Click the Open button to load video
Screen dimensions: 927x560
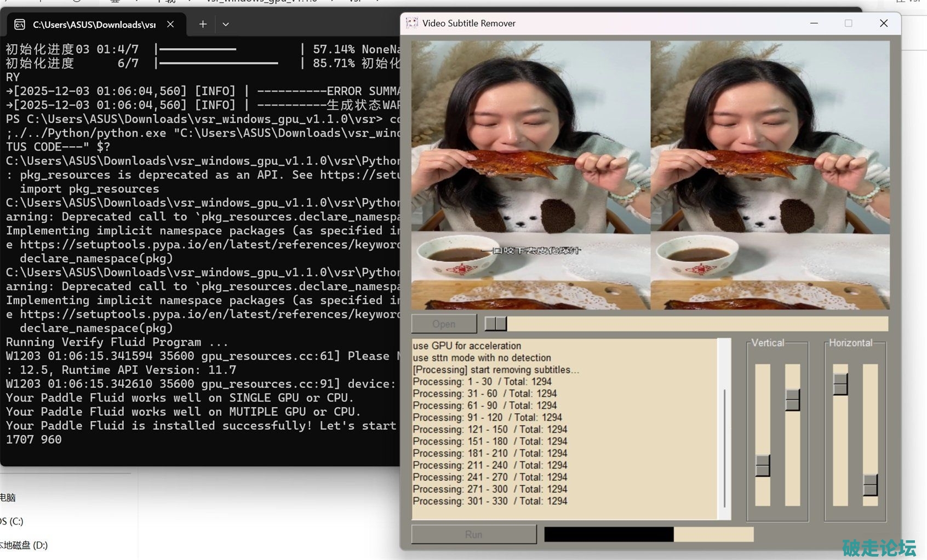coord(444,324)
